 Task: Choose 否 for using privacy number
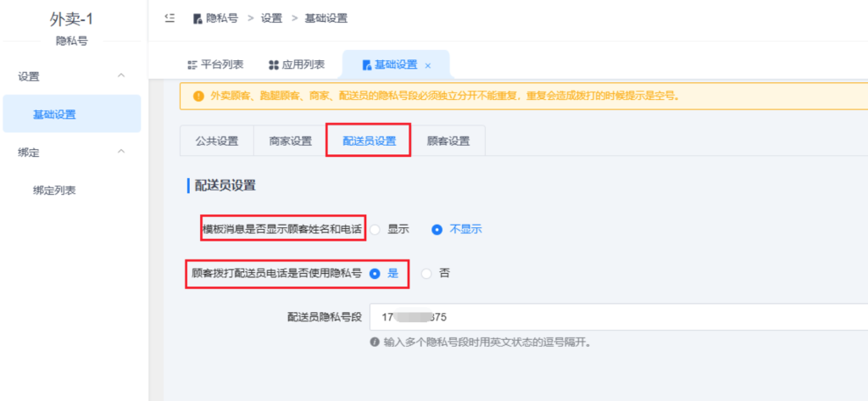pyautogui.click(x=426, y=273)
